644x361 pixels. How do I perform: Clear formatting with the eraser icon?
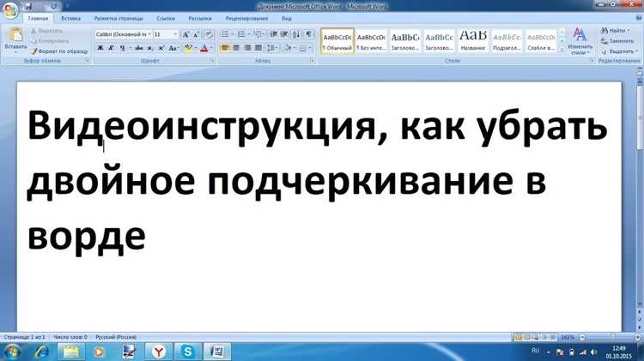(x=209, y=34)
